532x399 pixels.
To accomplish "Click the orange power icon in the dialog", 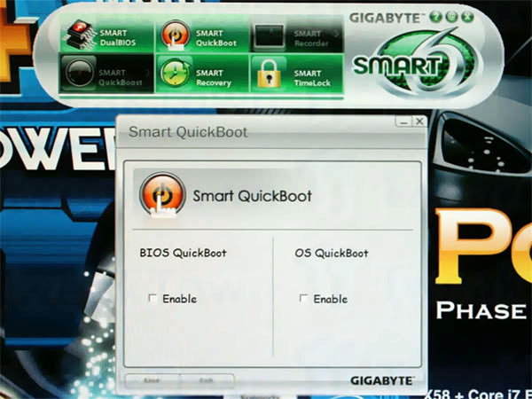I will pyautogui.click(x=162, y=195).
